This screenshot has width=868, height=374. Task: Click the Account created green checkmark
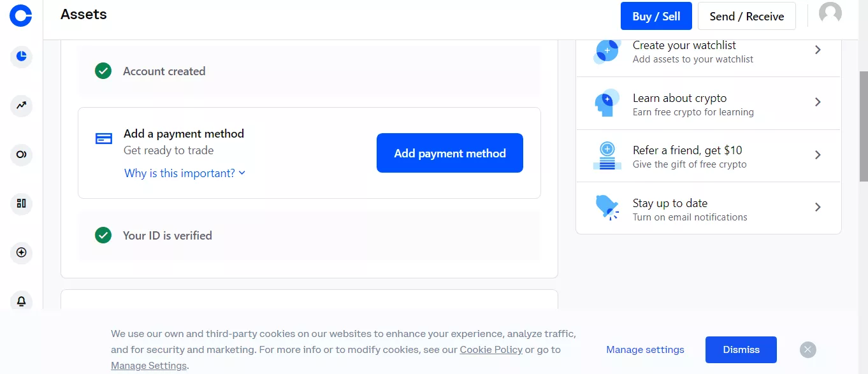tap(103, 71)
